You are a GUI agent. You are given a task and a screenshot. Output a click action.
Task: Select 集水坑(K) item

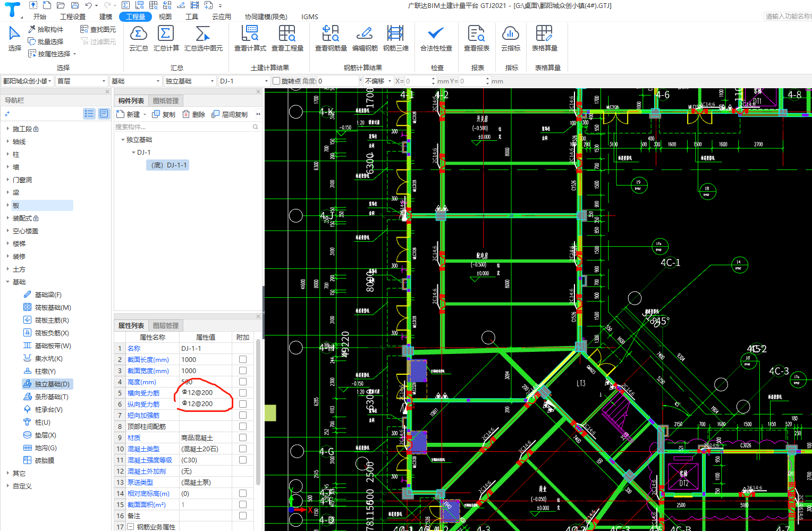43,358
